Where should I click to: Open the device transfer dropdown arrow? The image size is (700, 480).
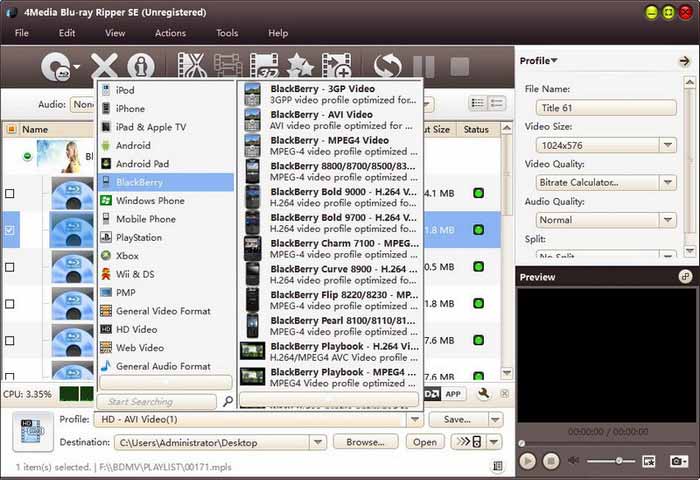pyautogui.click(x=494, y=442)
